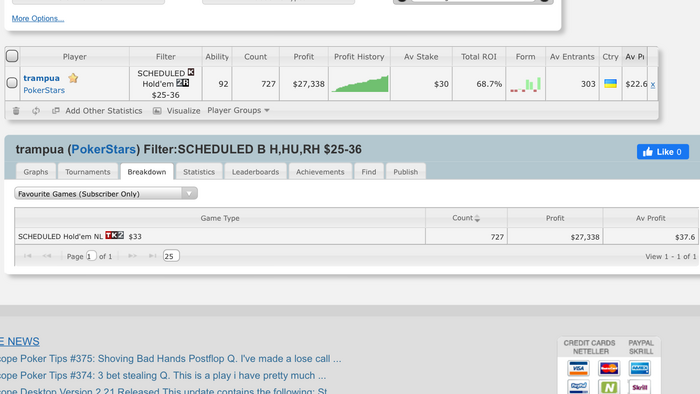The width and height of the screenshot is (700, 394).
Task: Click the MasterCard icon
Action: pyautogui.click(x=609, y=368)
